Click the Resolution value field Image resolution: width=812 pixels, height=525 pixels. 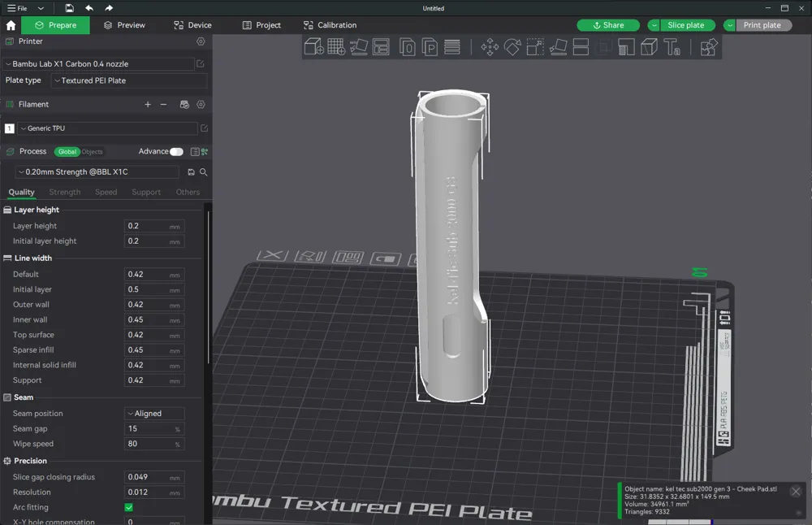click(x=154, y=492)
